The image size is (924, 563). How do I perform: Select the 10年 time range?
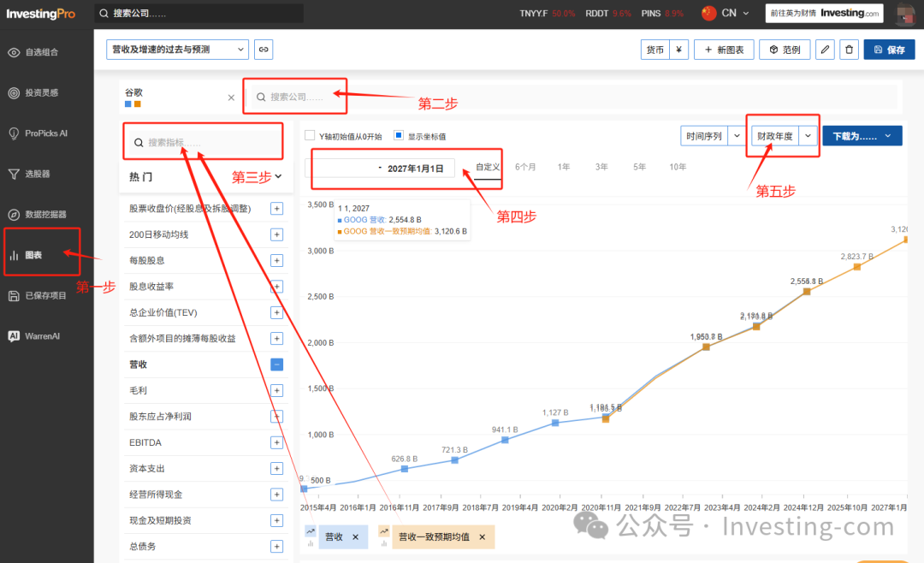(x=677, y=168)
